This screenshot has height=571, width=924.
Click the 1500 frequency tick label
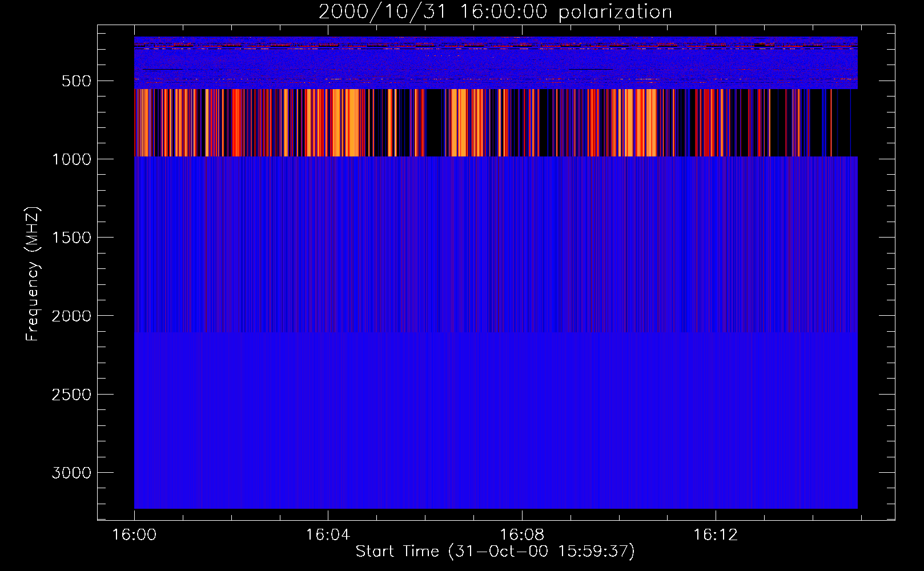[71, 238]
